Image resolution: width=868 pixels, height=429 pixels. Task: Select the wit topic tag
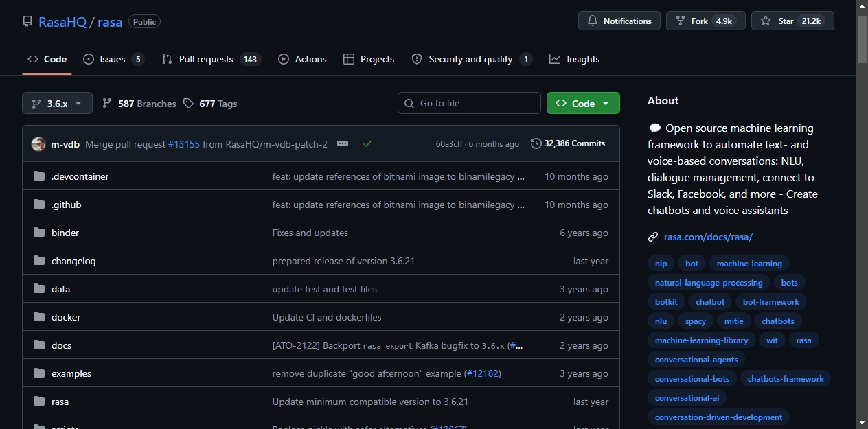(773, 340)
